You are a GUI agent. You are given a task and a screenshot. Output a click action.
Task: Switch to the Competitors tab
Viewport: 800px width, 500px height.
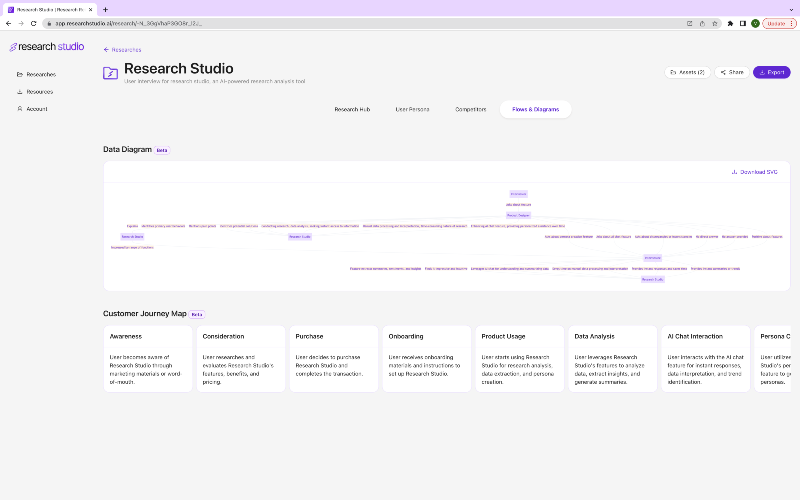[x=470, y=109]
